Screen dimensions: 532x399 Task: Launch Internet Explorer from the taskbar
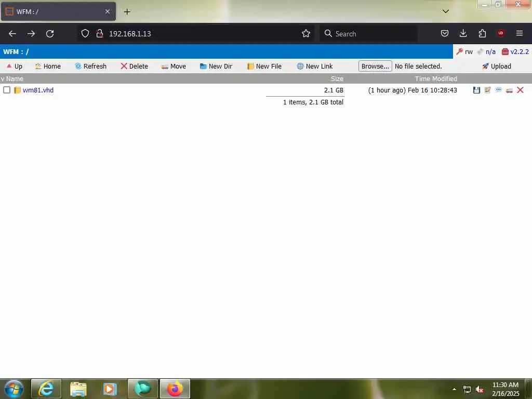46,389
